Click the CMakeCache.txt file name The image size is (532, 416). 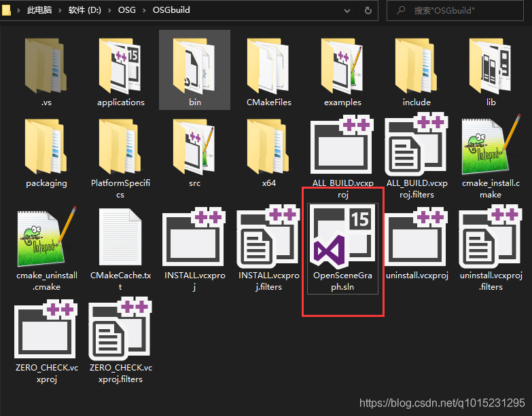click(120, 281)
